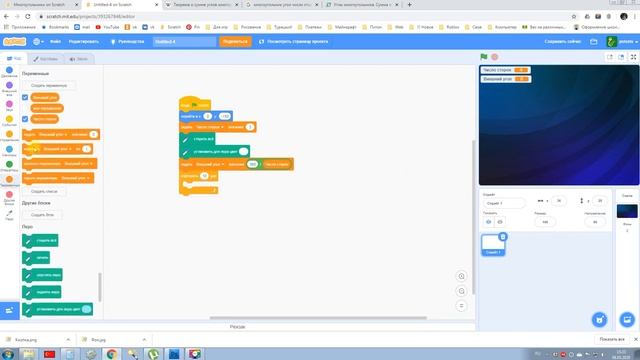640x360 pixels.
Task: Delete Sprite 1 using trash icon
Action: (503, 236)
